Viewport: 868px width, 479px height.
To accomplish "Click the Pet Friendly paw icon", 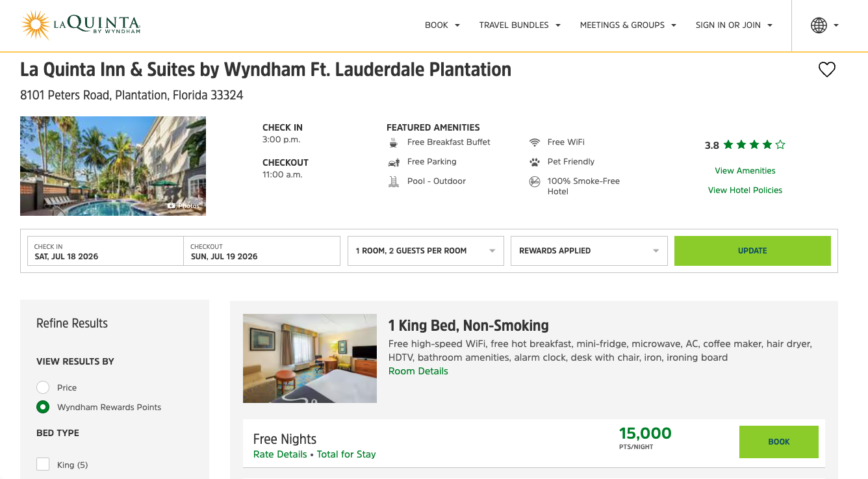I will (534, 161).
